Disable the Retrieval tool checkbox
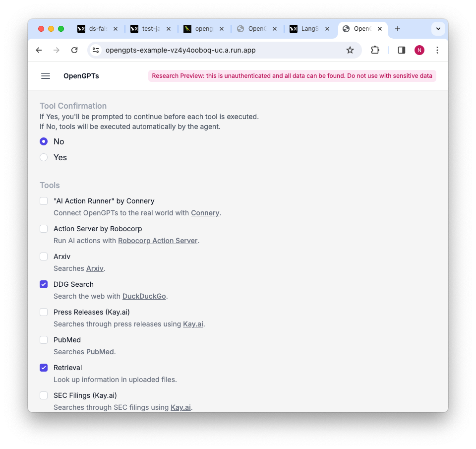This screenshot has height=449, width=476. coord(44,368)
